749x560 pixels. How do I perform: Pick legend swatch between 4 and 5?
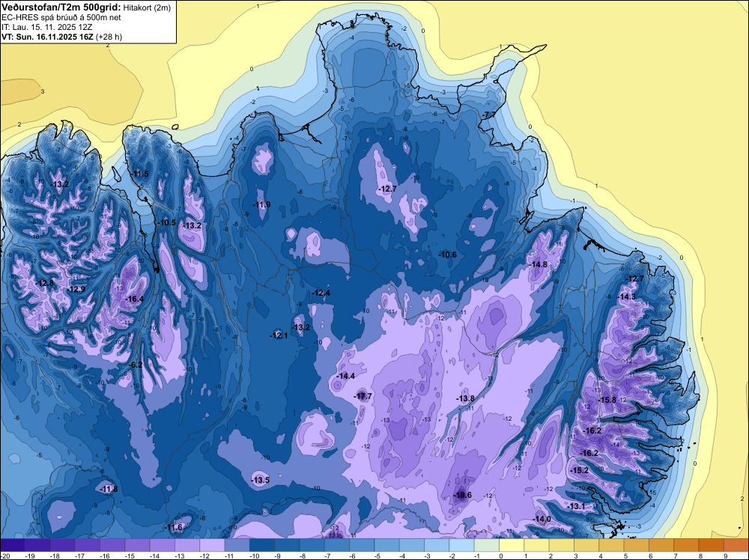pos(611,545)
